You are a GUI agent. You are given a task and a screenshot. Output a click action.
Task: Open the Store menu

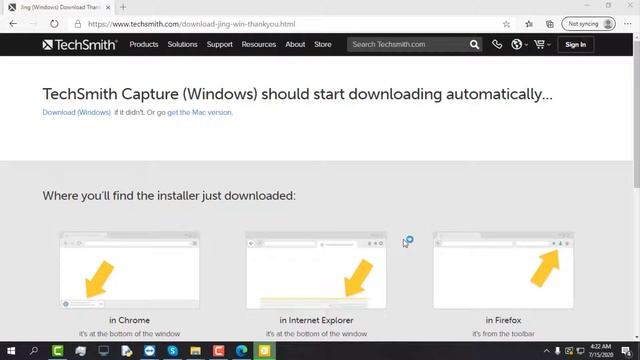(x=323, y=44)
